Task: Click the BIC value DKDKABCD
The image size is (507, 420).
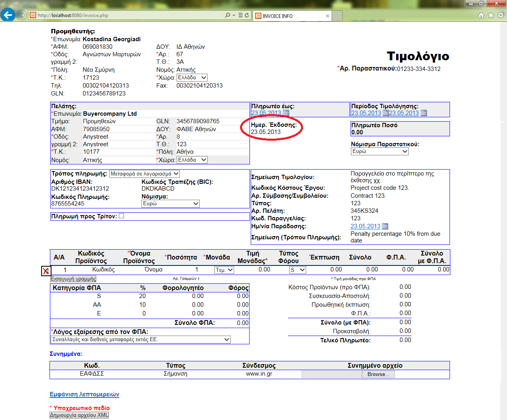Action: 158,189
